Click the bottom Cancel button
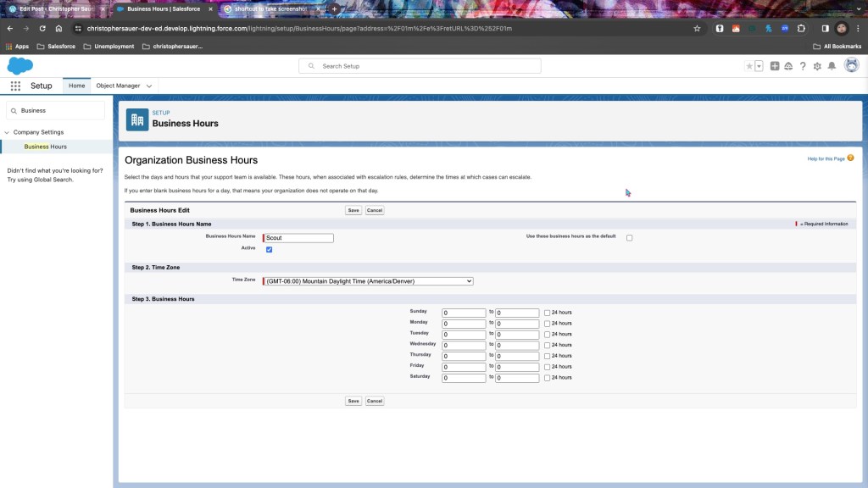Screen dimensions: 868x488 pyautogui.click(x=375, y=401)
